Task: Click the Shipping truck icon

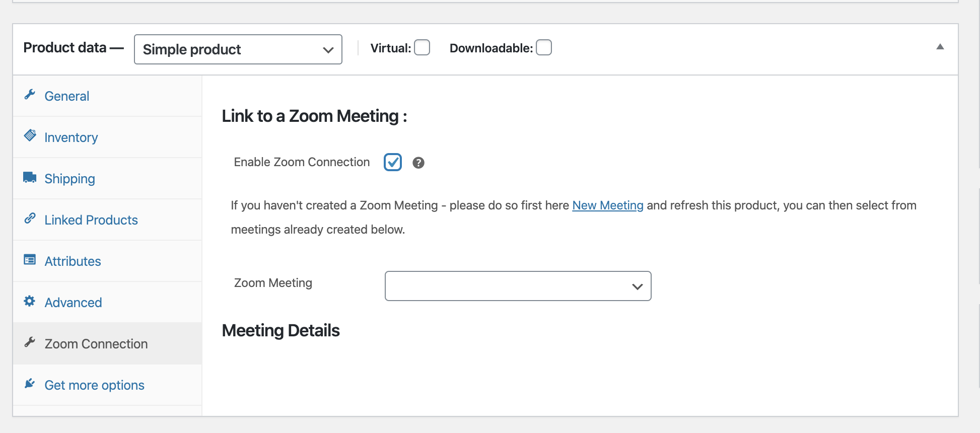Action: [x=30, y=177]
